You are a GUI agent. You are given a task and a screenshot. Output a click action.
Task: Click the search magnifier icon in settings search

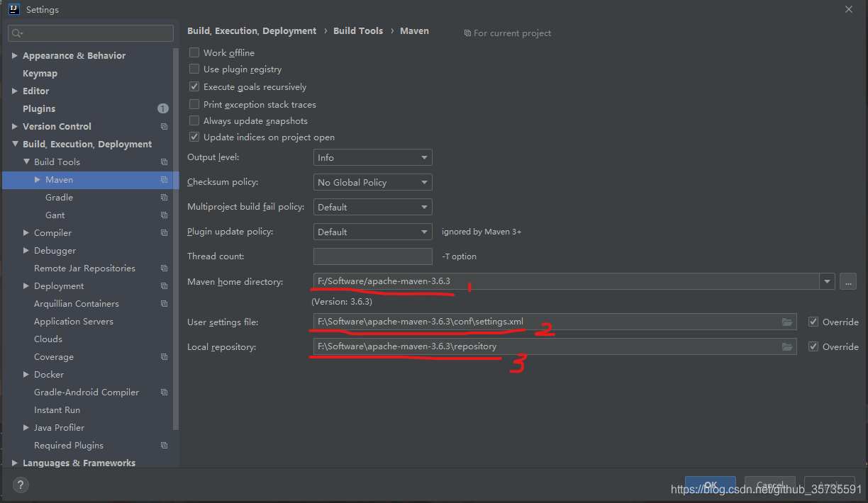(x=17, y=33)
